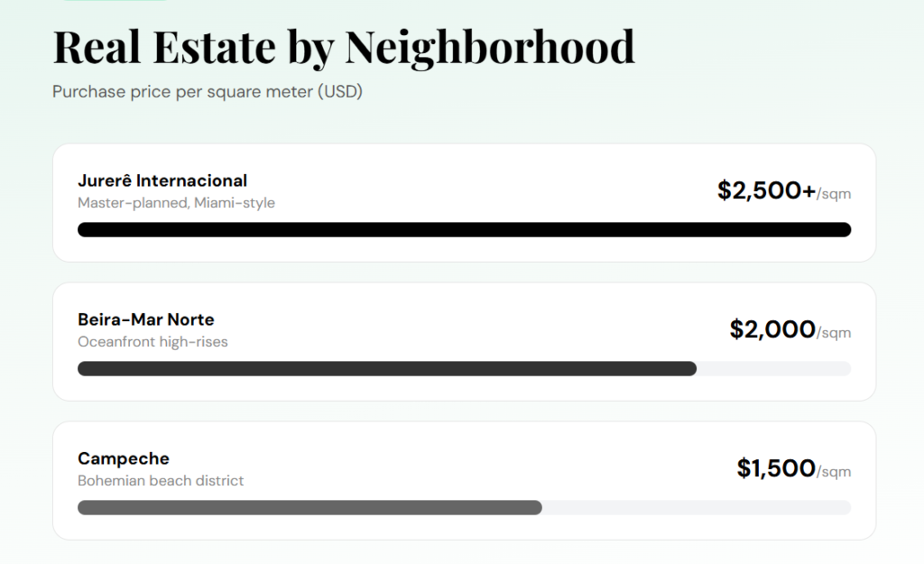Click the $2,000 price value
This screenshot has height=564, width=924.
[x=772, y=329]
